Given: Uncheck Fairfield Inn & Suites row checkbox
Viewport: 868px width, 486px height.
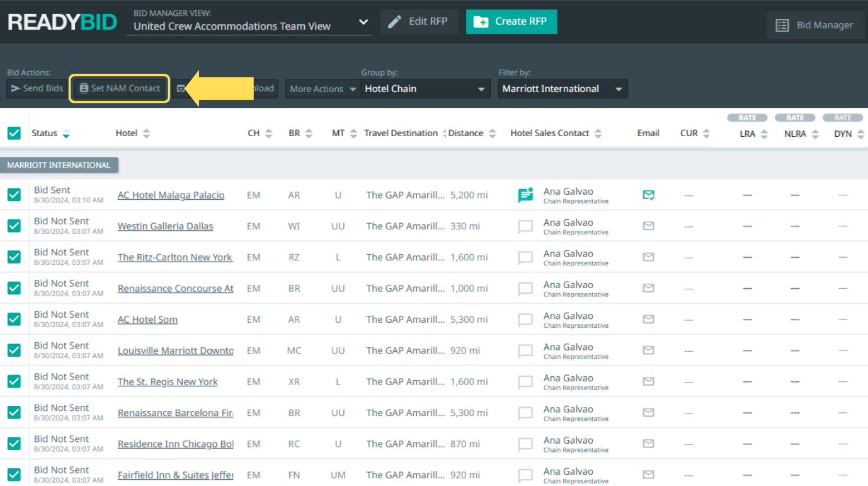Looking at the screenshot, I should point(14,475).
